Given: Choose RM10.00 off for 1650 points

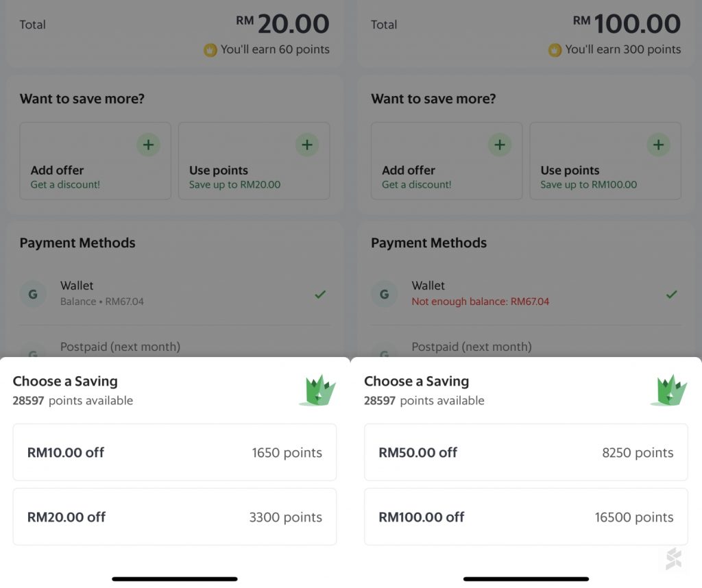Looking at the screenshot, I should (175, 452).
